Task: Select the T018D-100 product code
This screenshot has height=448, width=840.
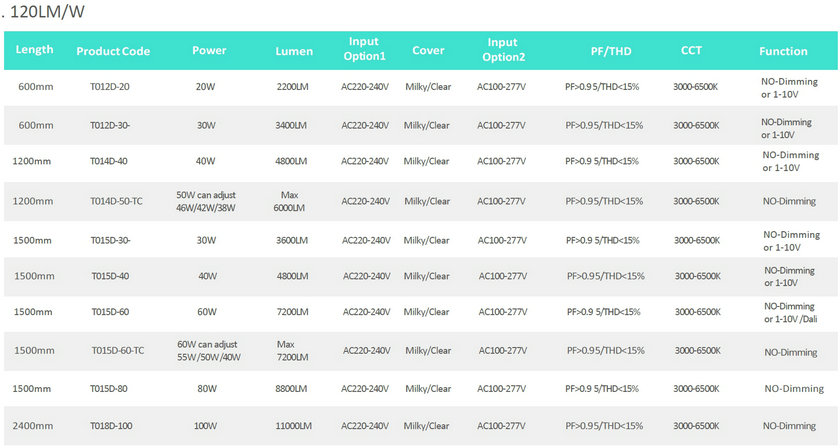Action: (x=111, y=426)
